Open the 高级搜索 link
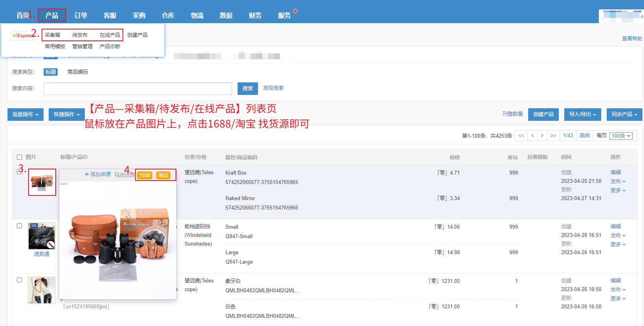Screen dimensions: 644x326 [273, 88]
